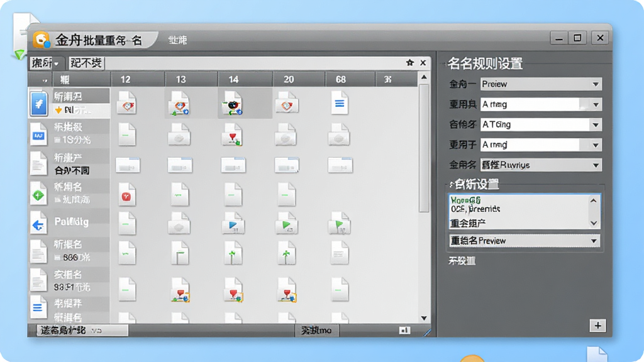Click the small arrow in the first column header
The image size is (644, 362).
45,80
